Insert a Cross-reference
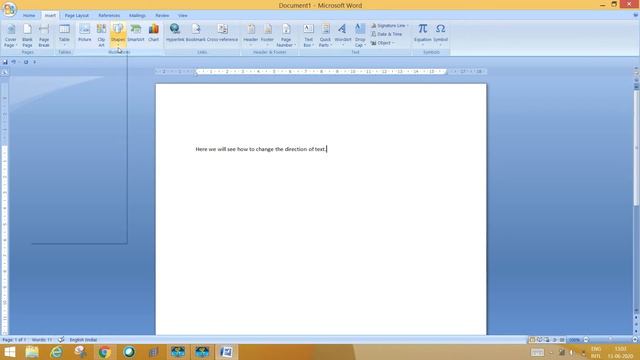 pyautogui.click(x=222, y=33)
